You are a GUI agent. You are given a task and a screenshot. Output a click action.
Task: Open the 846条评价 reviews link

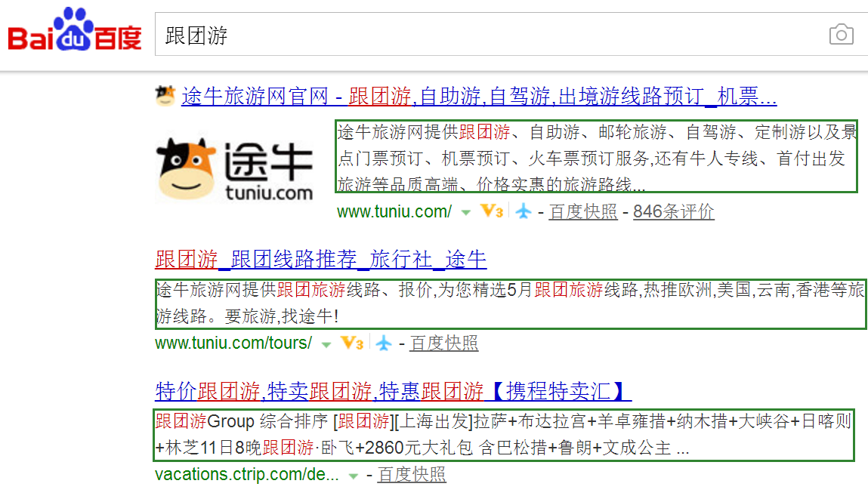point(673,212)
